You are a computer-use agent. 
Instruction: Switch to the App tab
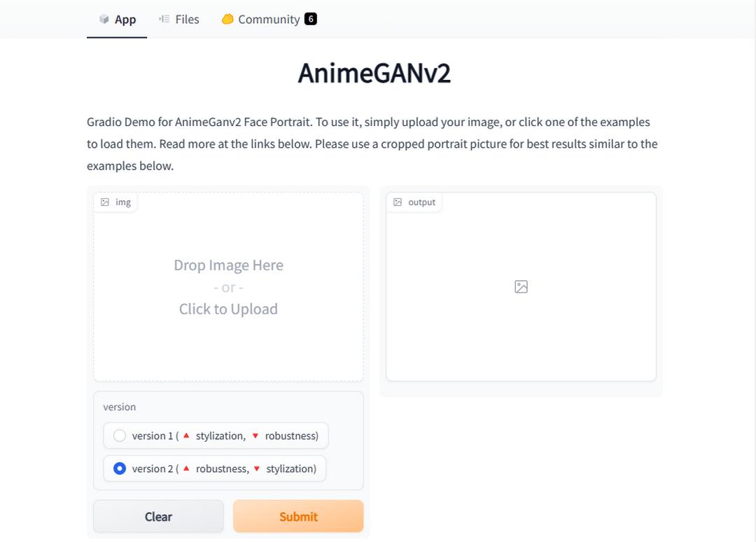tap(117, 20)
